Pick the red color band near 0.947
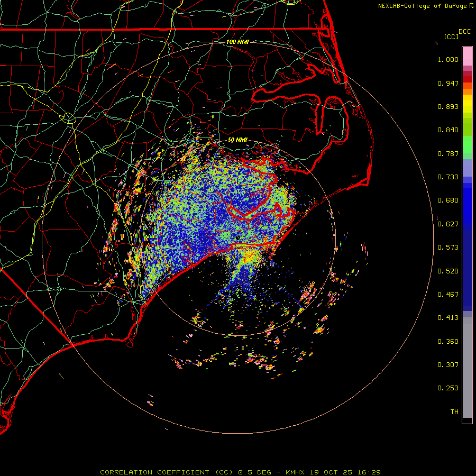 click(467, 79)
